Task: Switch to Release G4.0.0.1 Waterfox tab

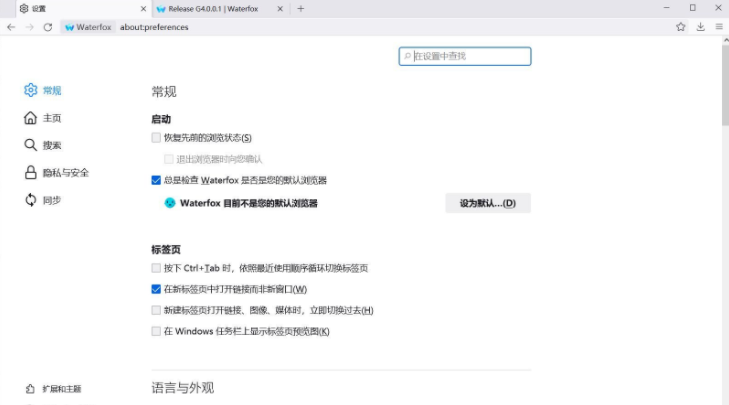Action: click(213, 8)
